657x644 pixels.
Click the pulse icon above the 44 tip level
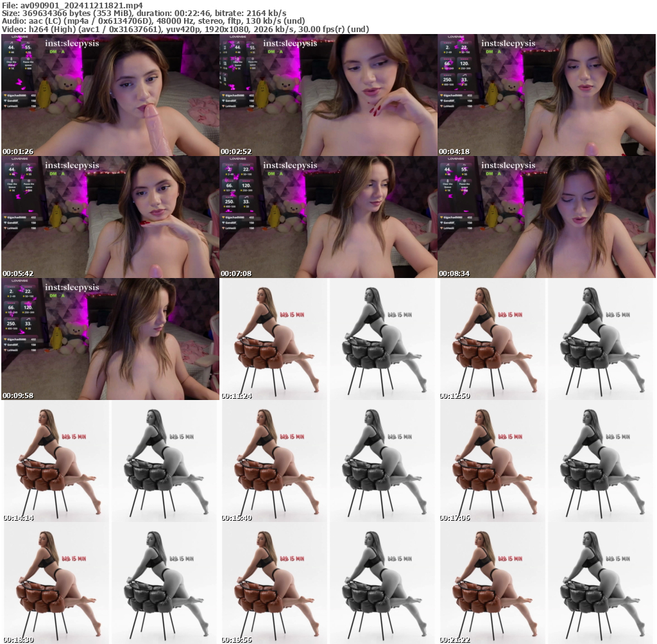point(12,42)
